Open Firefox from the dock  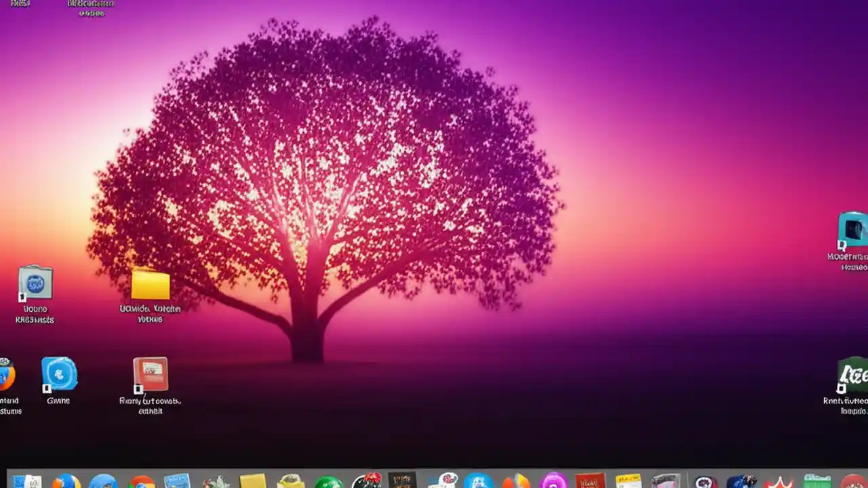pyautogui.click(x=68, y=483)
